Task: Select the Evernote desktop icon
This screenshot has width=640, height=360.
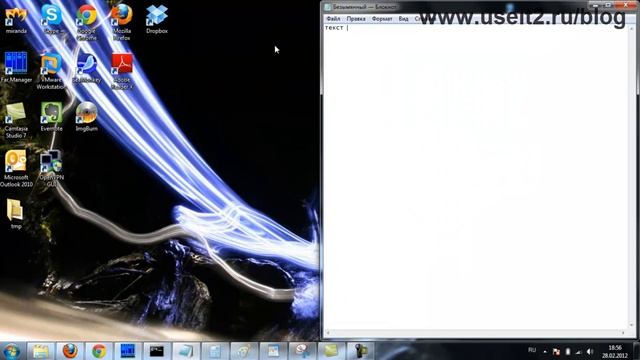Action: [x=51, y=117]
